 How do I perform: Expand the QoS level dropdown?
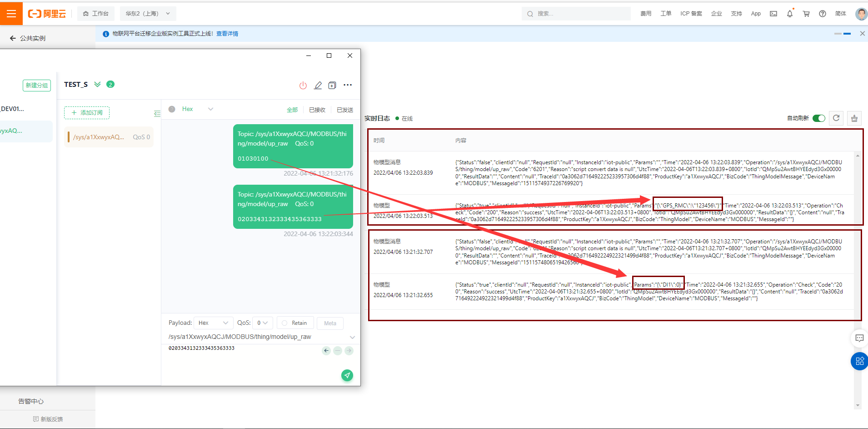click(x=262, y=323)
